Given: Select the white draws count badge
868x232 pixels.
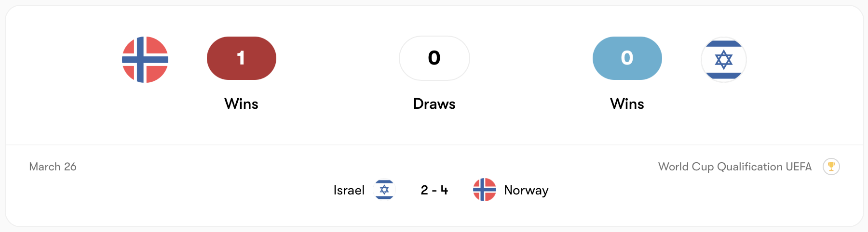Looking at the screenshot, I should (434, 58).
